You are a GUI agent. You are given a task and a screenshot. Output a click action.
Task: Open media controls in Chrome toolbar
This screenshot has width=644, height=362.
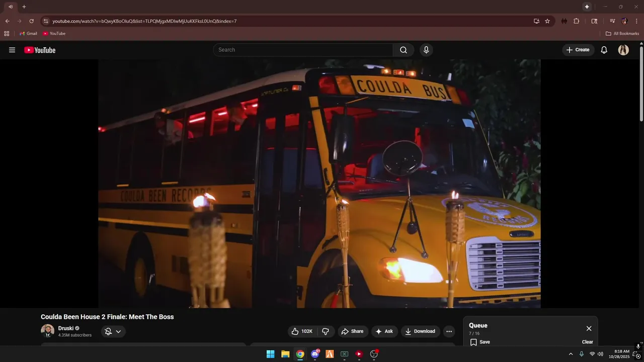click(612, 21)
